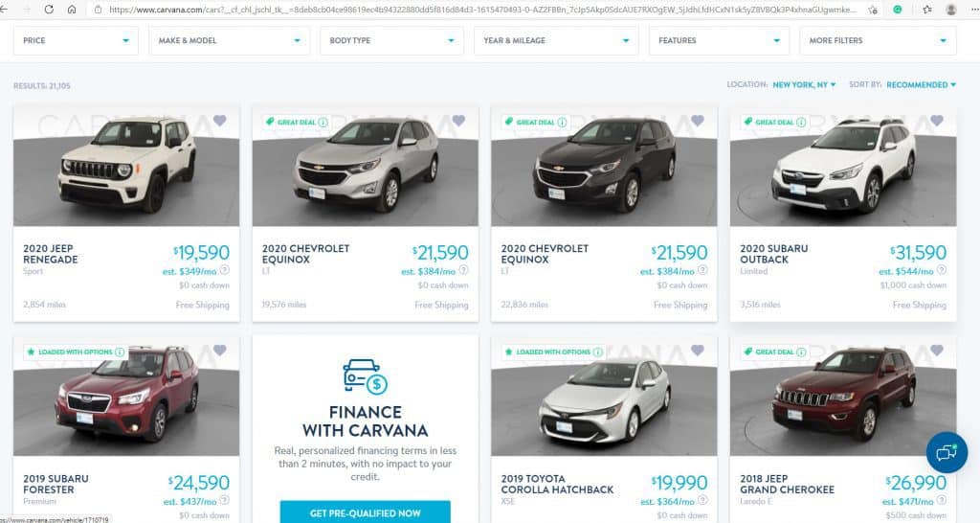This screenshot has height=523, width=980.
Task: Open browser settings ellipsis menu
Action: pyautogui.click(x=974, y=10)
